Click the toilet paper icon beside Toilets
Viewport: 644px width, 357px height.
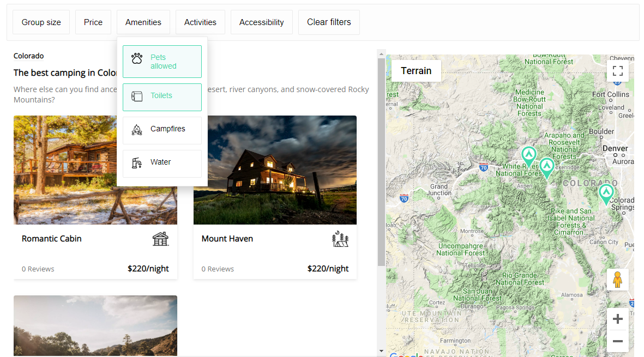pos(137,96)
